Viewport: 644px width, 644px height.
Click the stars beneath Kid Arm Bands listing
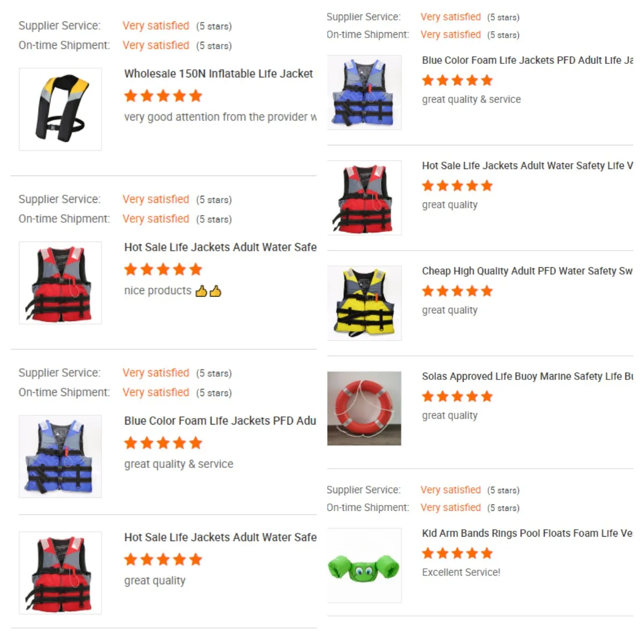(x=457, y=553)
